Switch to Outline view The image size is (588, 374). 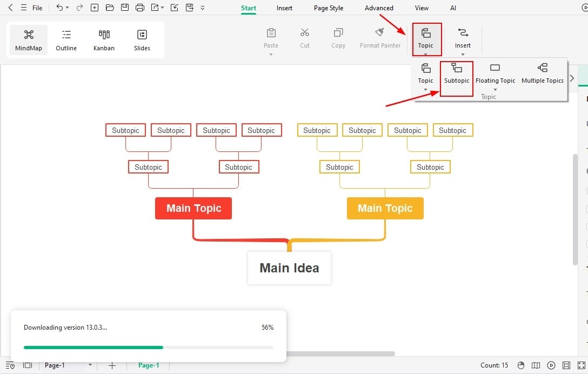coord(66,39)
